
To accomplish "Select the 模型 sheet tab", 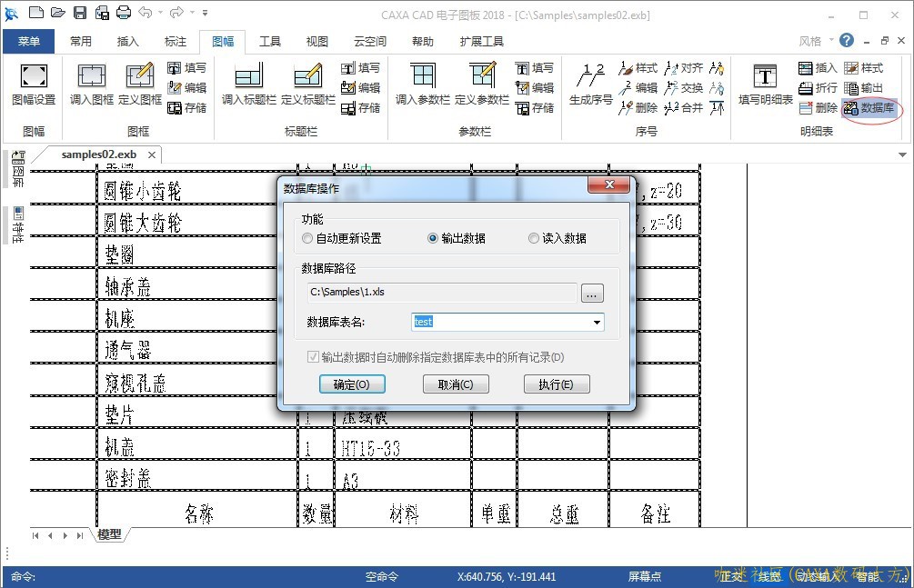I will click(109, 534).
